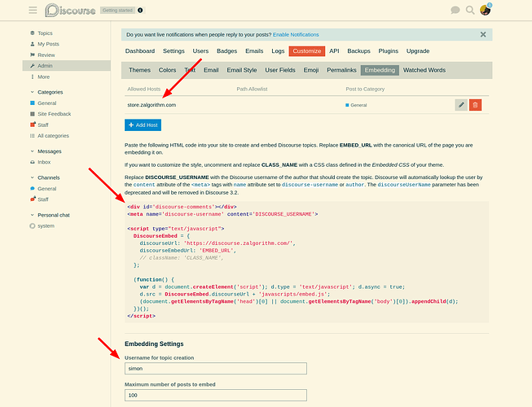Select Embedding sub-tab

pyautogui.click(x=380, y=70)
